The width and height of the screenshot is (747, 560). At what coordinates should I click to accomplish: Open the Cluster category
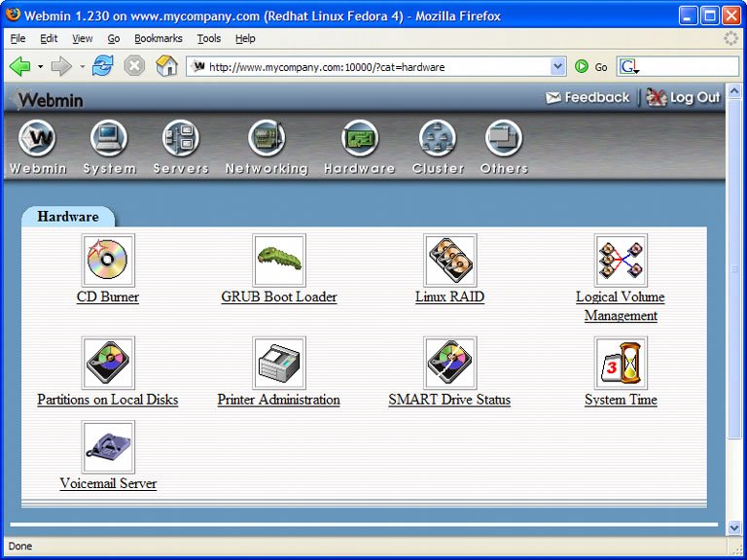(x=438, y=139)
